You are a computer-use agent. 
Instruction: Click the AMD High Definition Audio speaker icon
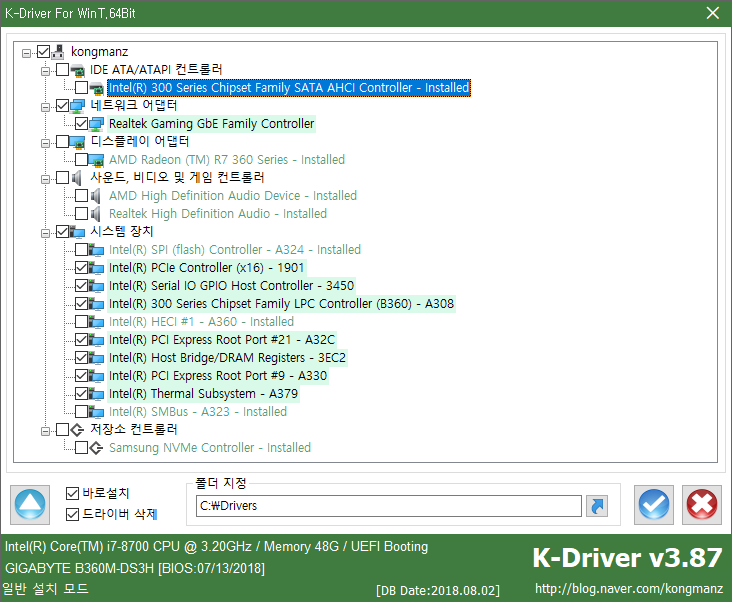click(x=96, y=196)
